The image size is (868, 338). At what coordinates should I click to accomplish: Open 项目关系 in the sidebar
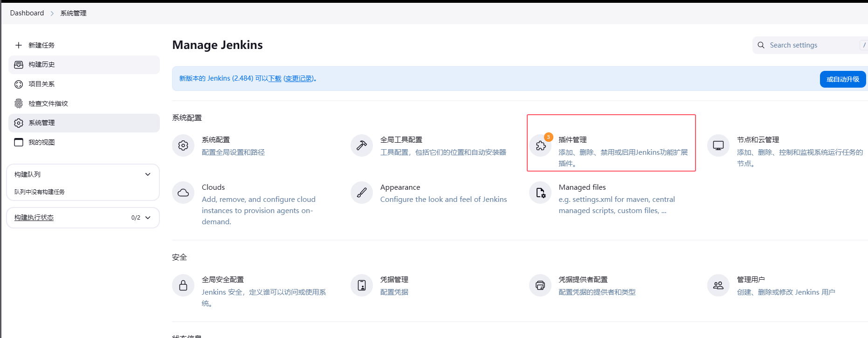point(84,84)
